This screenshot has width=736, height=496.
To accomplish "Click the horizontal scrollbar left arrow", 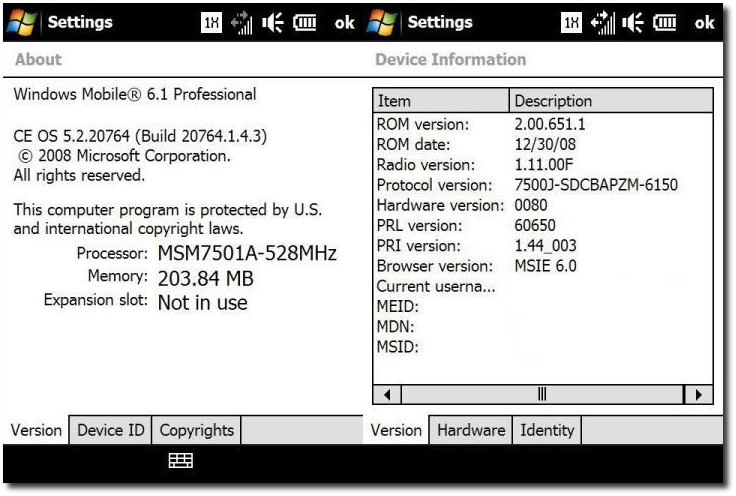I will click(x=387, y=395).
